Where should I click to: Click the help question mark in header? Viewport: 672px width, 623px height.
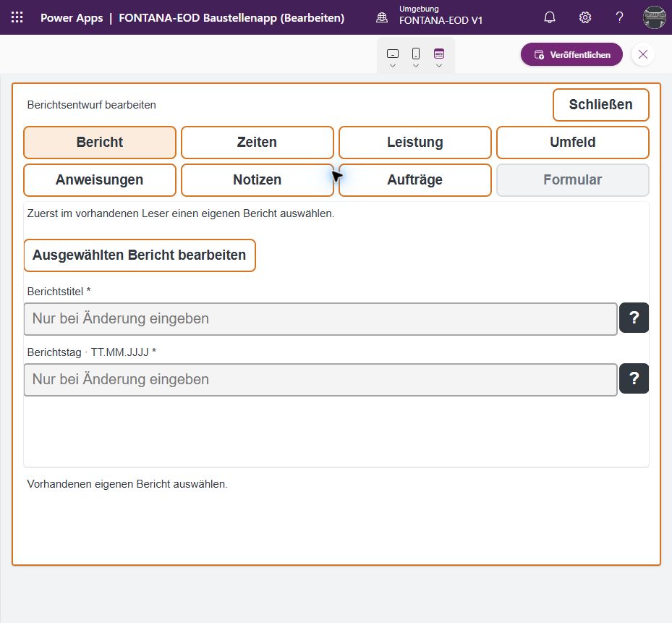(619, 17)
